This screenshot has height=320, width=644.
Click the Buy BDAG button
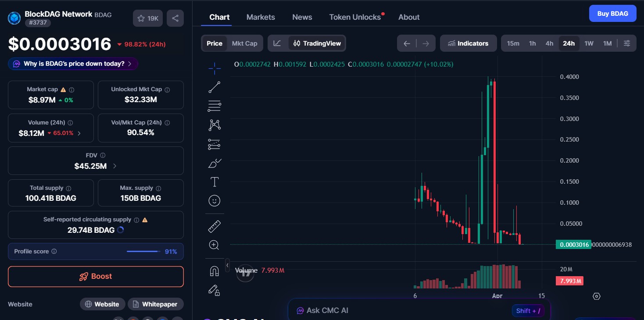[612, 13]
